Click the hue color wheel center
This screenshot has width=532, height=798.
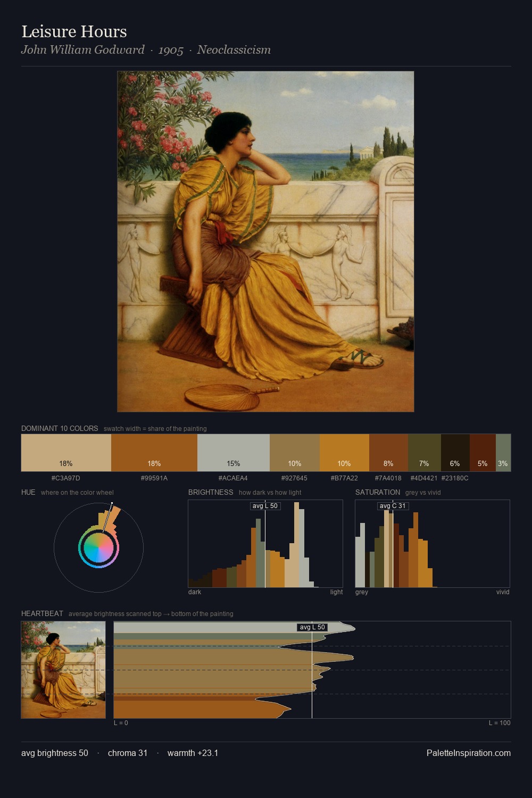click(98, 547)
